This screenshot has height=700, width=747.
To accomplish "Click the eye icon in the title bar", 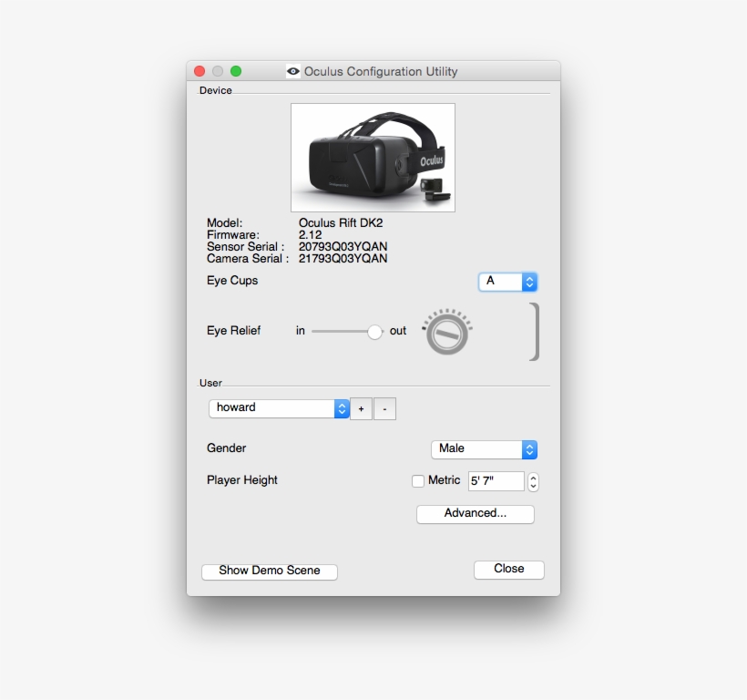I will pos(293,71).
